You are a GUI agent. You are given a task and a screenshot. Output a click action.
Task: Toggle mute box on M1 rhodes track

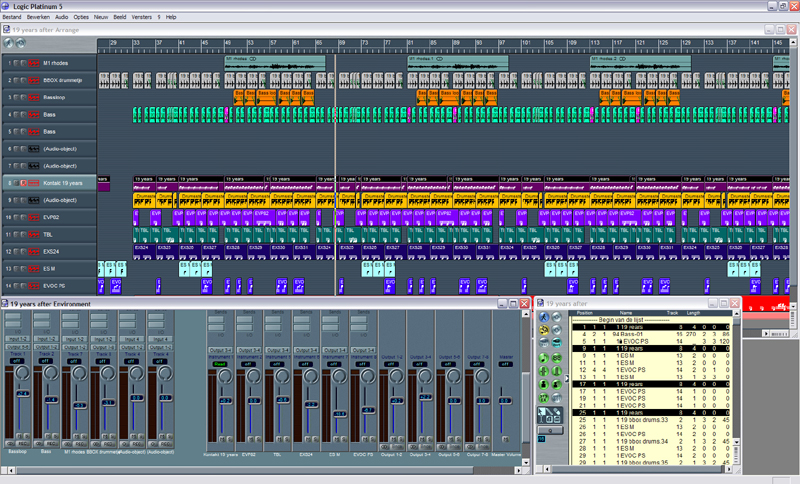click(x=16, y=63)
